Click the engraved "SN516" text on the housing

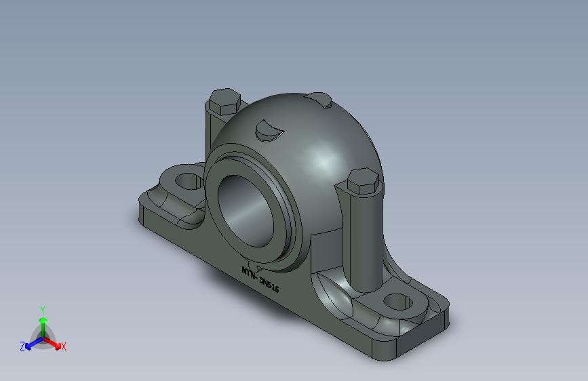(269, 285)
